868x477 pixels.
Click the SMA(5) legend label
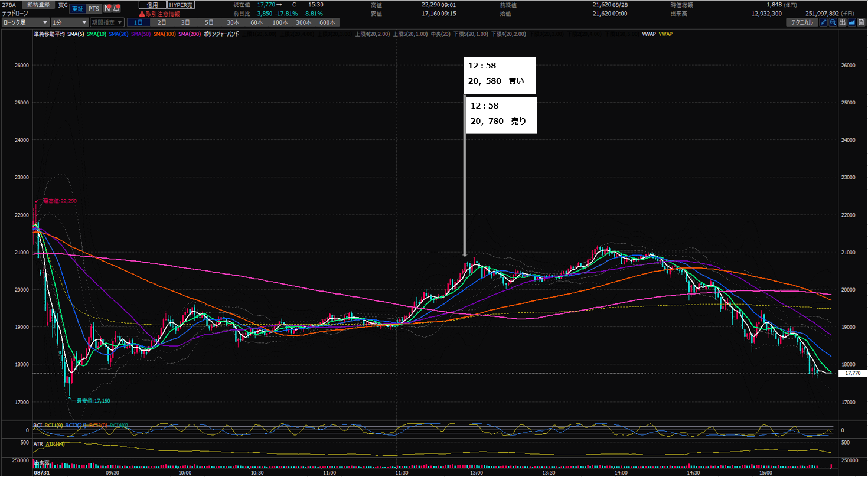tap(75, 34)
